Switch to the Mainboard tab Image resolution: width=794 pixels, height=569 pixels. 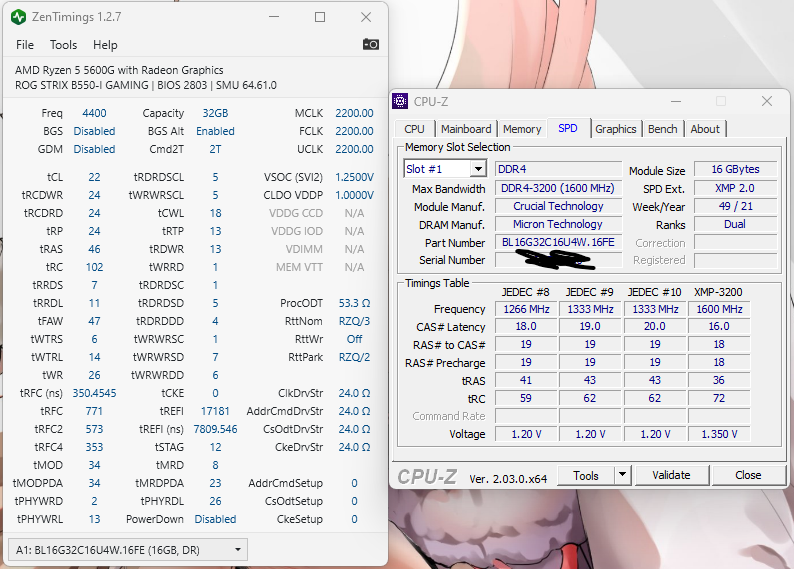[x=466, y=129]
